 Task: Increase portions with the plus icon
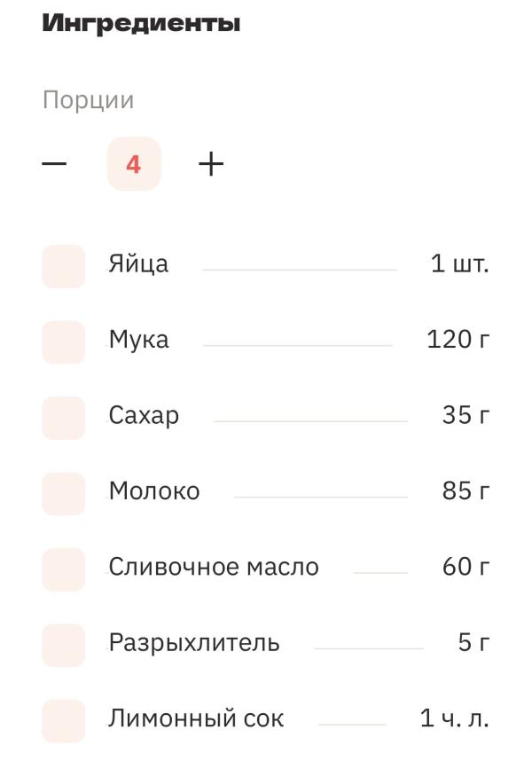click(x=210, y=164)
